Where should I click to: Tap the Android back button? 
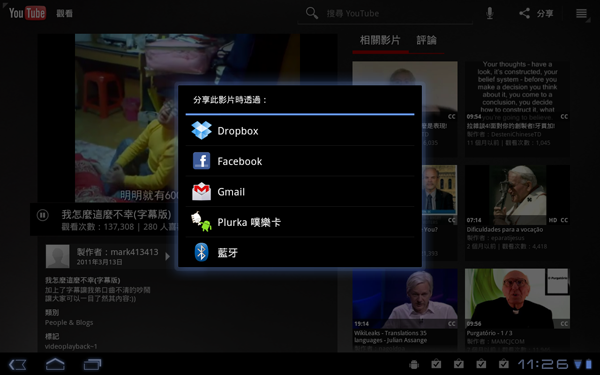pos(18,364)
